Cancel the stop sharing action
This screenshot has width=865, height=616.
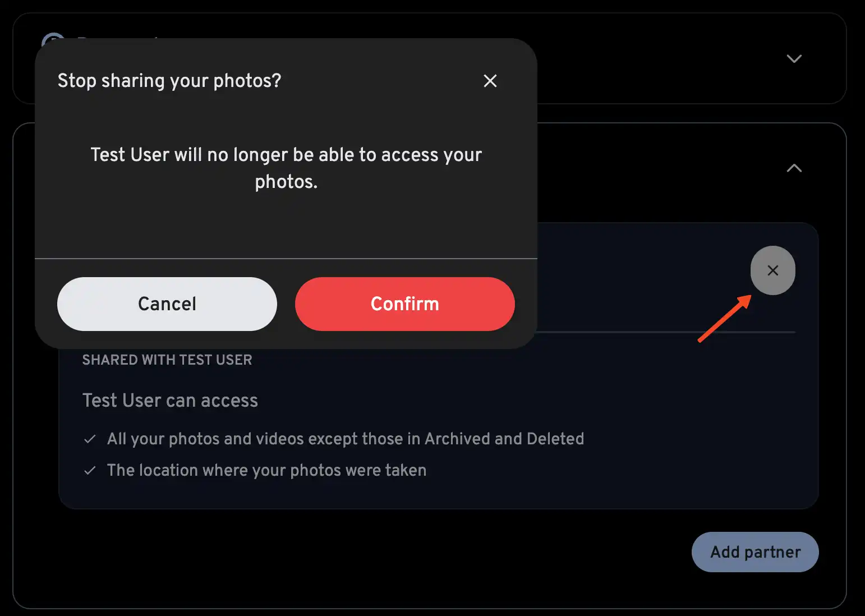point(167,304)
